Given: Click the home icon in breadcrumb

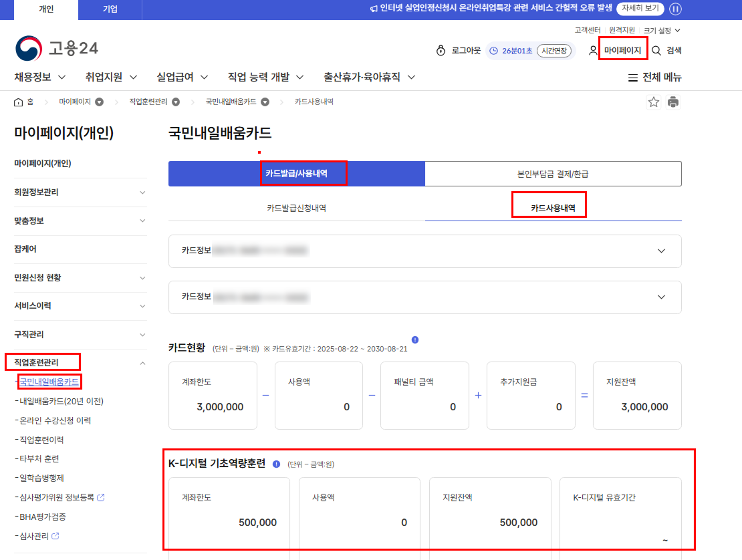Looking at the screenshot, I should 18,102.
